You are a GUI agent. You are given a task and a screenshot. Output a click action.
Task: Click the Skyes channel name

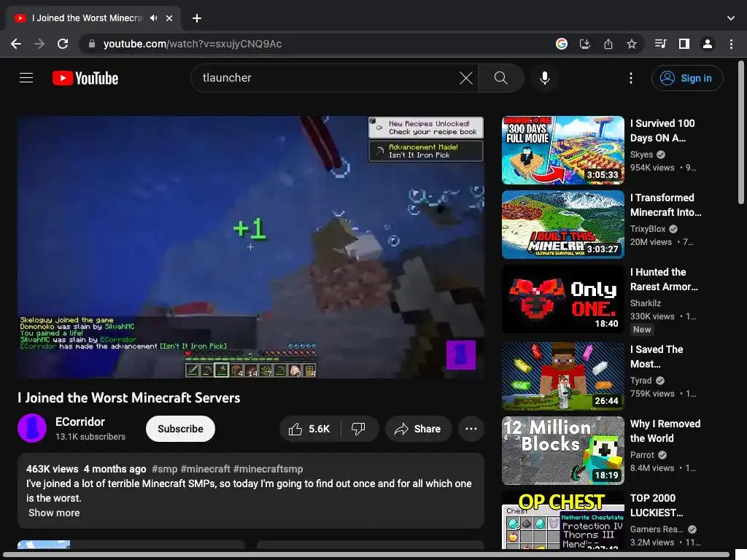641,155
